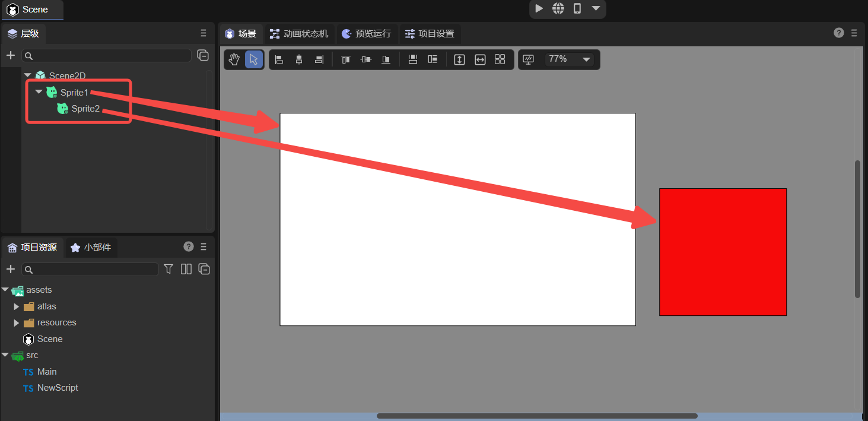This screenshot has height=421, width=868.
Task: Select Sprite2 in the hierarchy
Action: 85,108
